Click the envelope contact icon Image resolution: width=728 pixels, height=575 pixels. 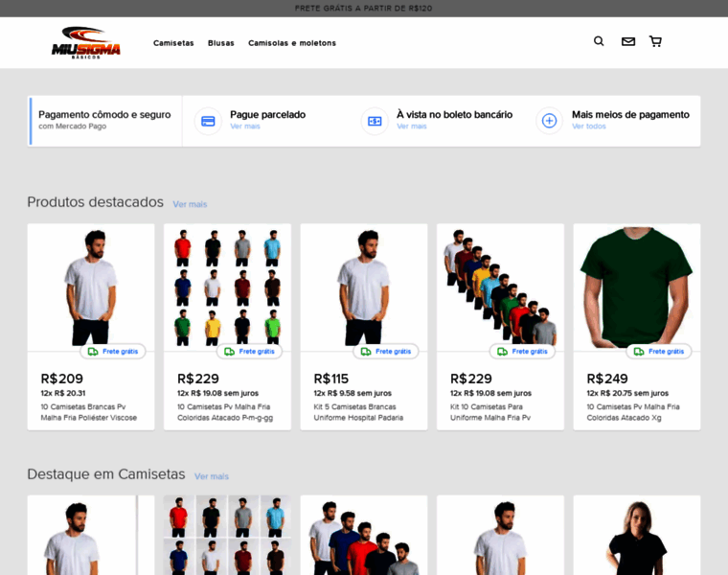(x=628, y=42)
